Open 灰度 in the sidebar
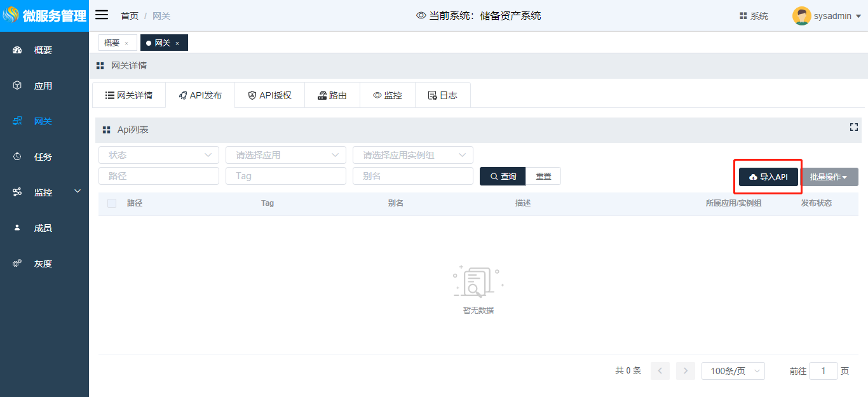 (x=43, y=264)
